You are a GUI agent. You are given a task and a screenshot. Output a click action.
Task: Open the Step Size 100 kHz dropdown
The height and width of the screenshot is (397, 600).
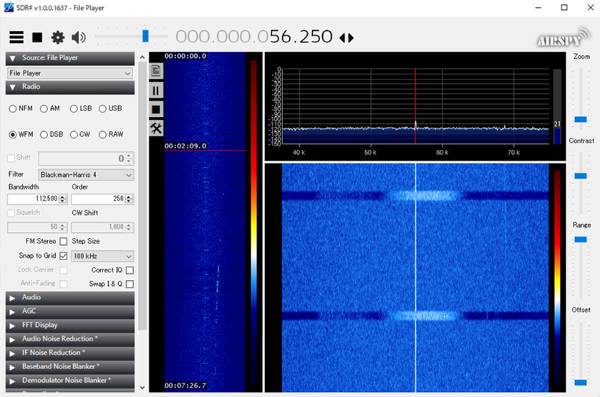[102, 256]
